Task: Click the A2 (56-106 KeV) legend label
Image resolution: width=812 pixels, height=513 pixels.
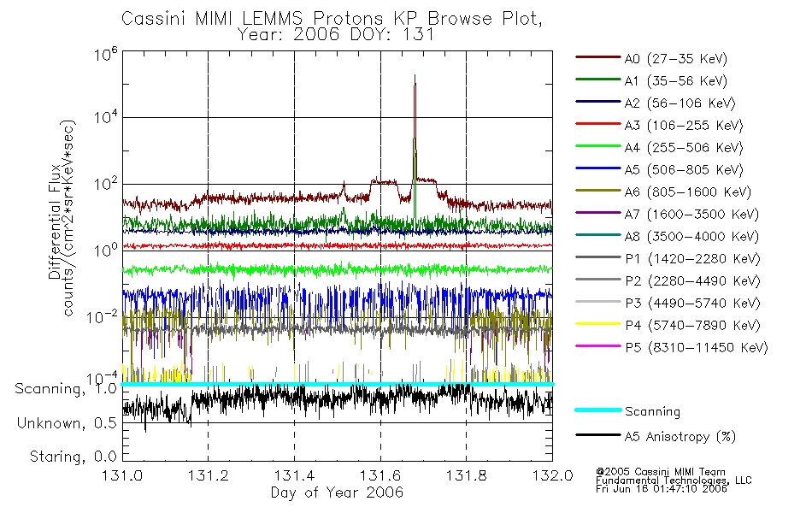Action: click(680, 103)
